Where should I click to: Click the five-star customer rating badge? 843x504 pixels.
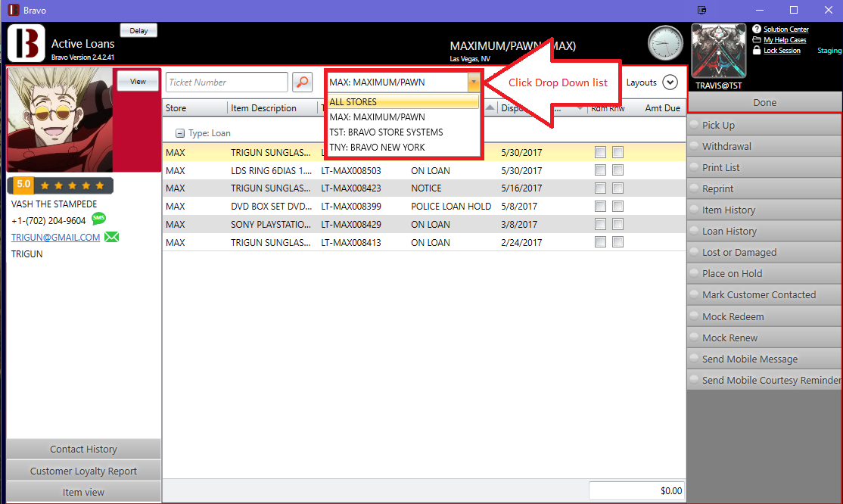click(x=61, y=185)
